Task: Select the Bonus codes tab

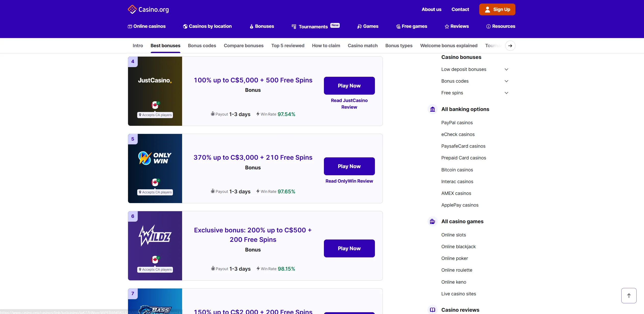Action: 202,46
